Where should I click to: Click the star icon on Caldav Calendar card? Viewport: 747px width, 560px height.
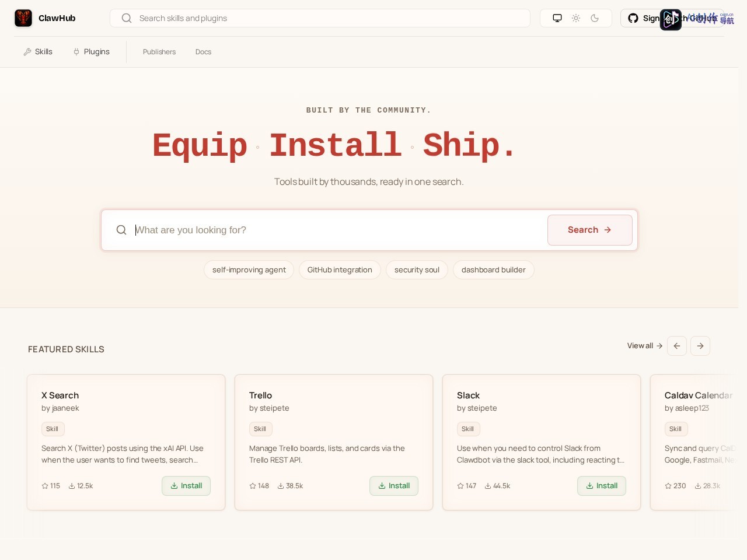point(668,486)
